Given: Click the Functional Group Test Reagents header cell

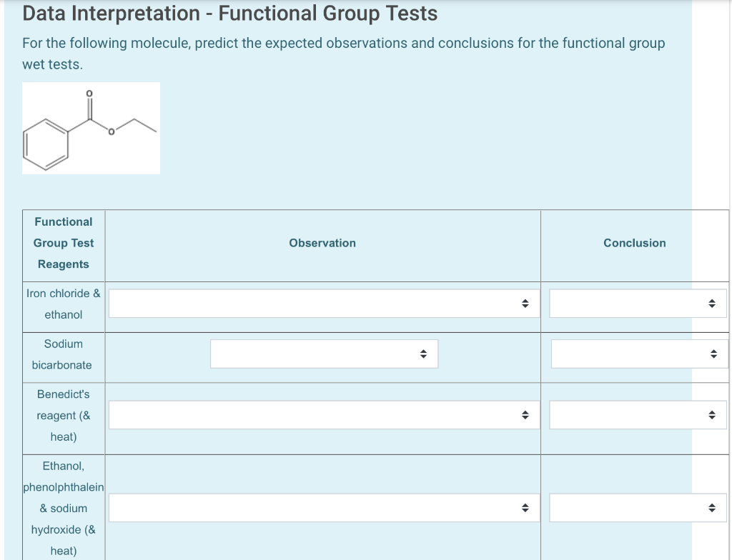Looking at the screenshot, I should (x=63, y=243).
